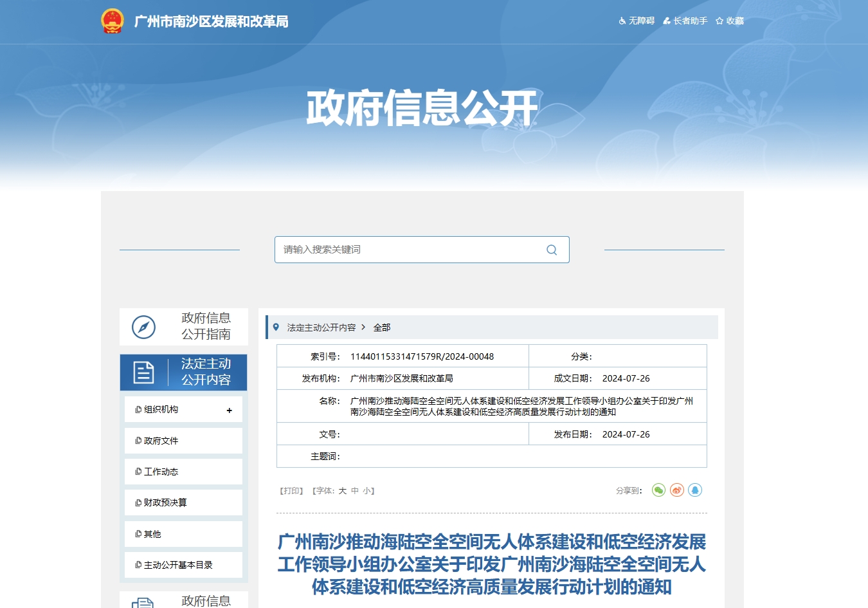
Task: Select 工作动态 in the sidebar
Action: 161,472
